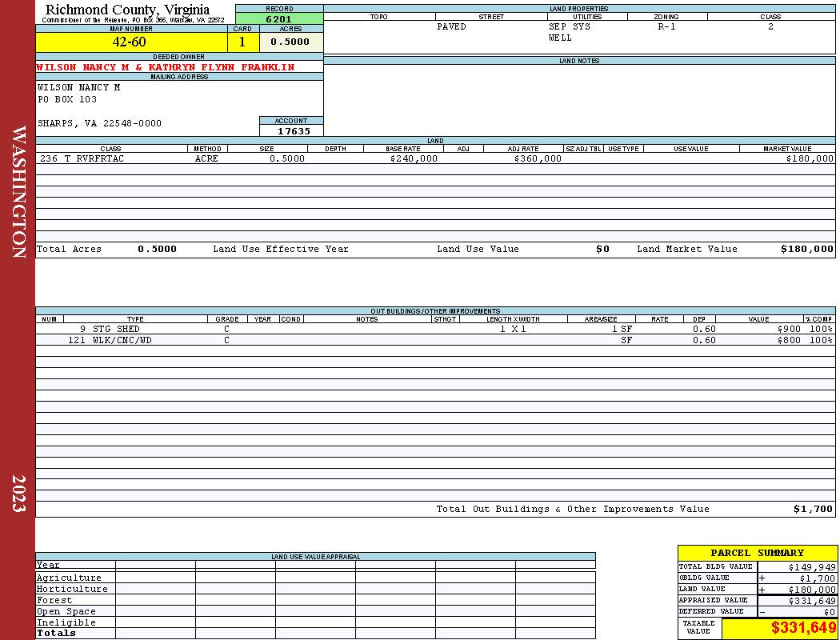Click the LAND NOTES section header
This screenshot has width=840, height=640.
tap(579, 61)
